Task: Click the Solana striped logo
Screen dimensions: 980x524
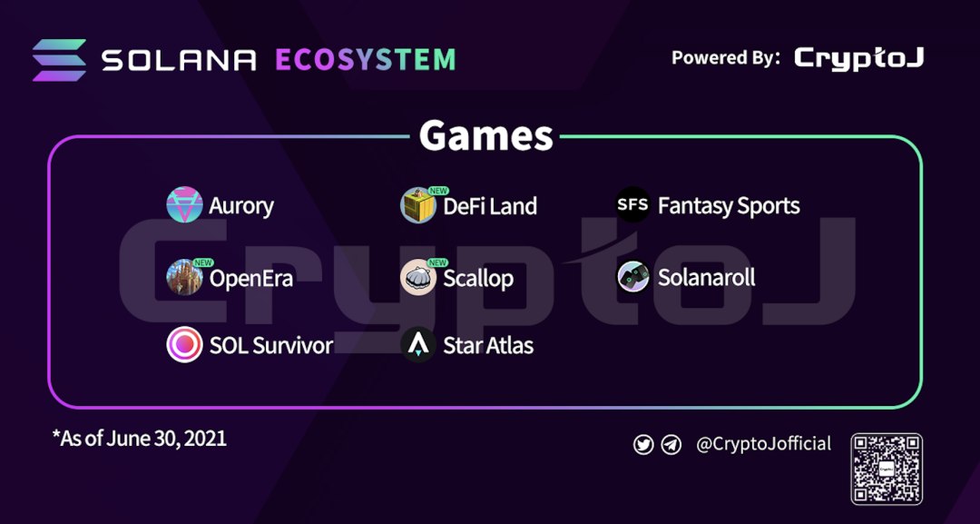Action: tap(59, 60)
